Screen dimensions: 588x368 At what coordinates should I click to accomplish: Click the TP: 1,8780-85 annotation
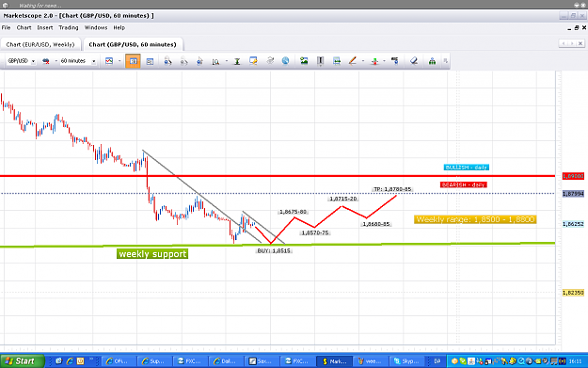point(392,189)
